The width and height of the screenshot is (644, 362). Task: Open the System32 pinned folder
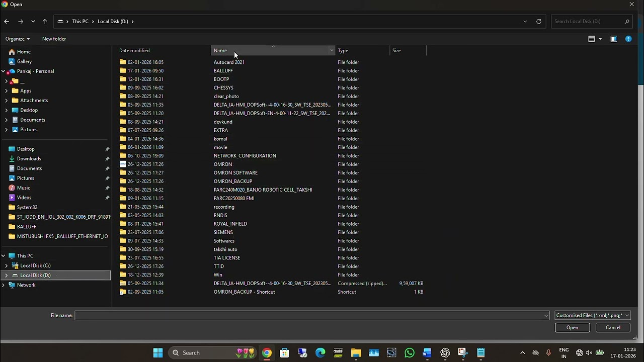click(x=27, y=207)
